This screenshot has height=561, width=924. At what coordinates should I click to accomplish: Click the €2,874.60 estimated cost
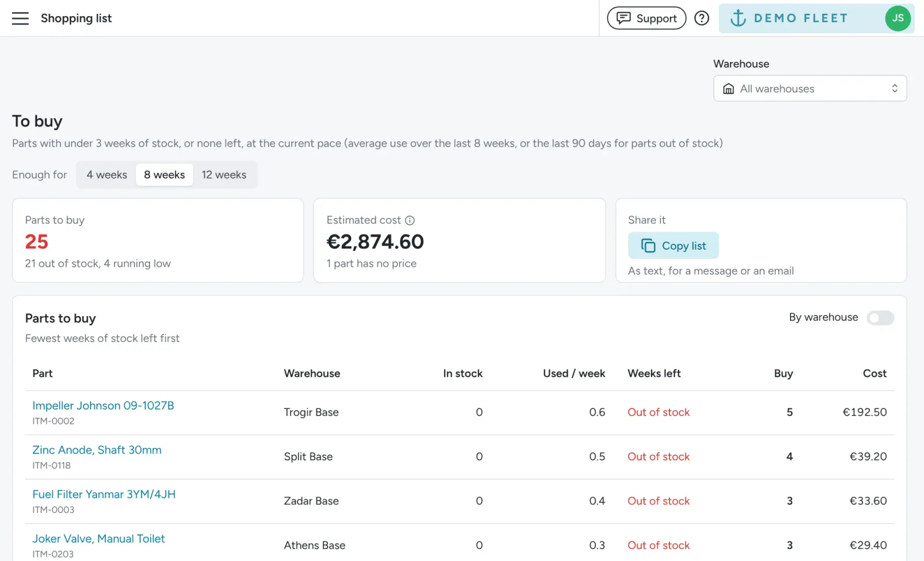pos(375,242)
